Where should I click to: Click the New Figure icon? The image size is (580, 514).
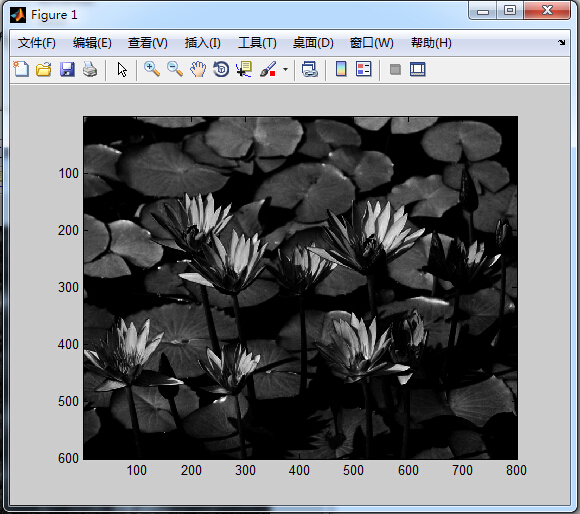point(21,69)
